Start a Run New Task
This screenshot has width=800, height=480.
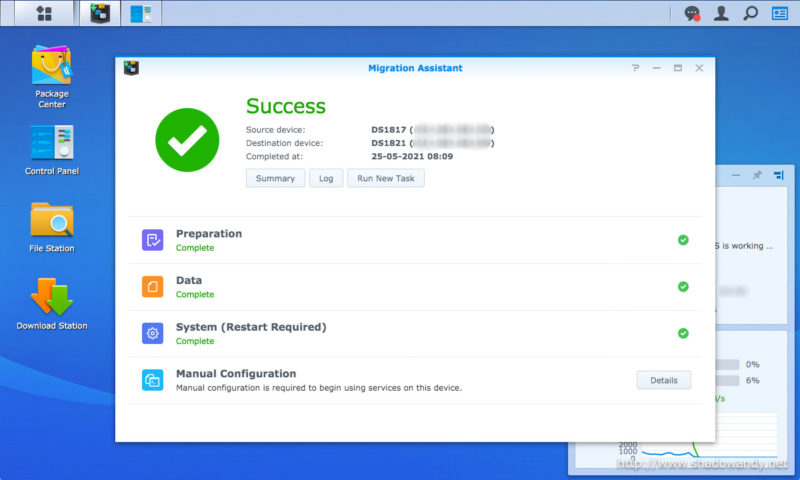click(386, 178)
